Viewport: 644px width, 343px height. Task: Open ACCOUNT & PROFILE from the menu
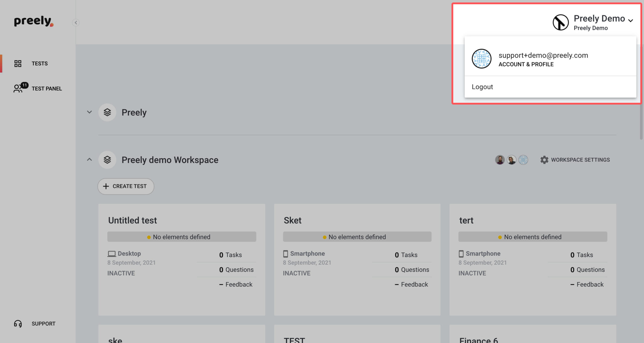pos(526,64)
